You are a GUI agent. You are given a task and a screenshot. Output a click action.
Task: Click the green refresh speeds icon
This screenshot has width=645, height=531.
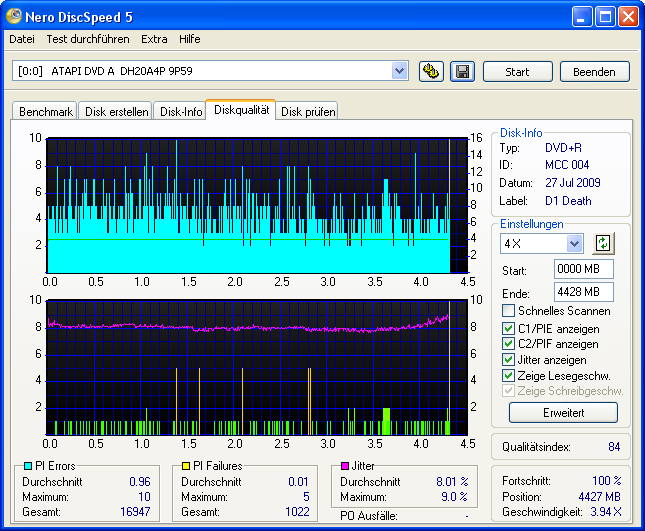603,243
